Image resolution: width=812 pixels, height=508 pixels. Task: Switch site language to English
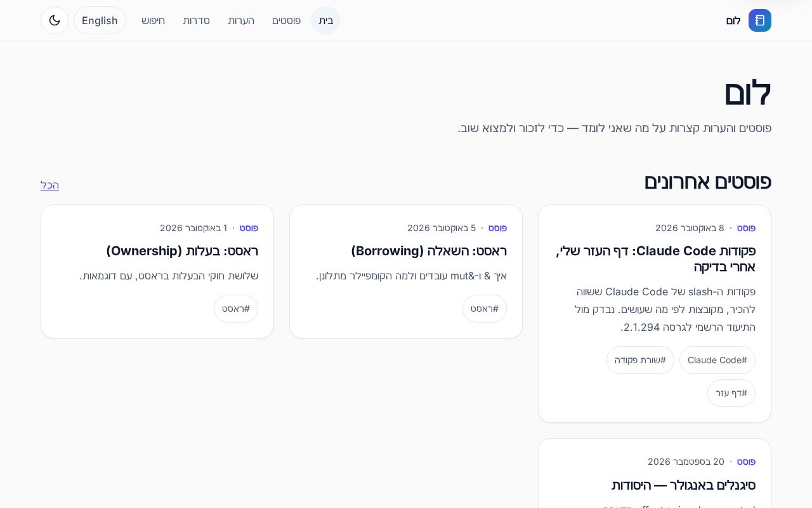(100, 20)
